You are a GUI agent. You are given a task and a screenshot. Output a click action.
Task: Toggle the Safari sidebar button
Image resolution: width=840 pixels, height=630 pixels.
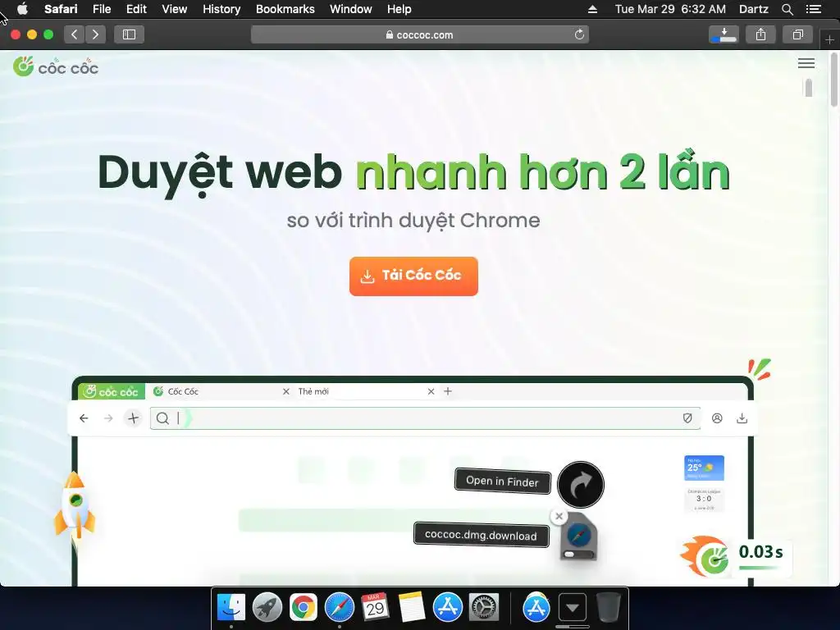click(129, 34)
